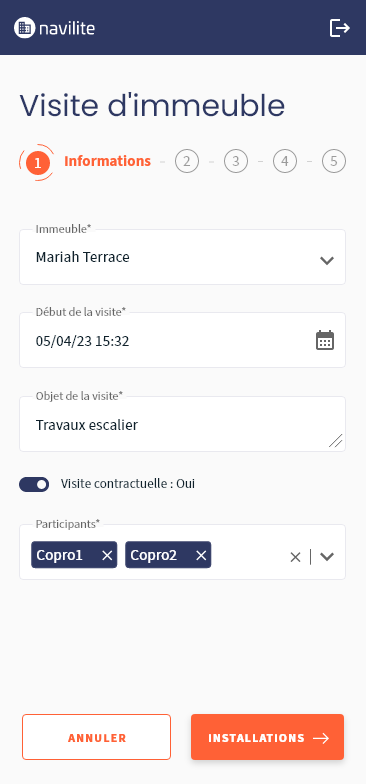Clear all participants with the X icon
366x784 pixels.
click(296, 557)
